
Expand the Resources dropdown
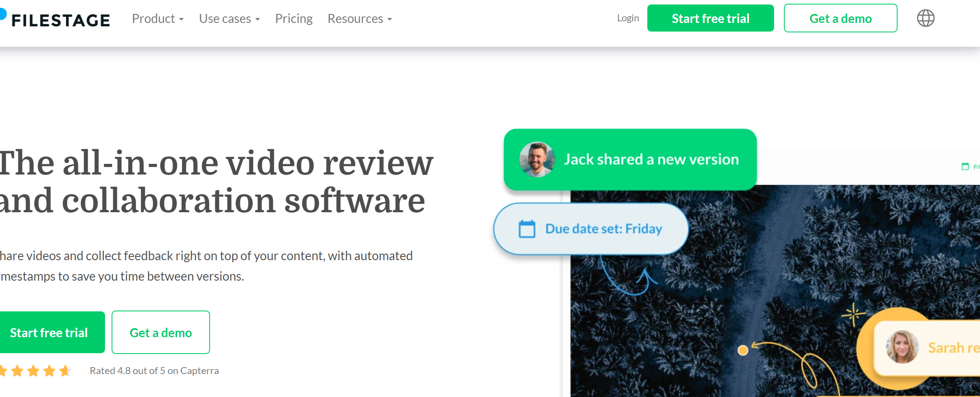pos(360,18)
